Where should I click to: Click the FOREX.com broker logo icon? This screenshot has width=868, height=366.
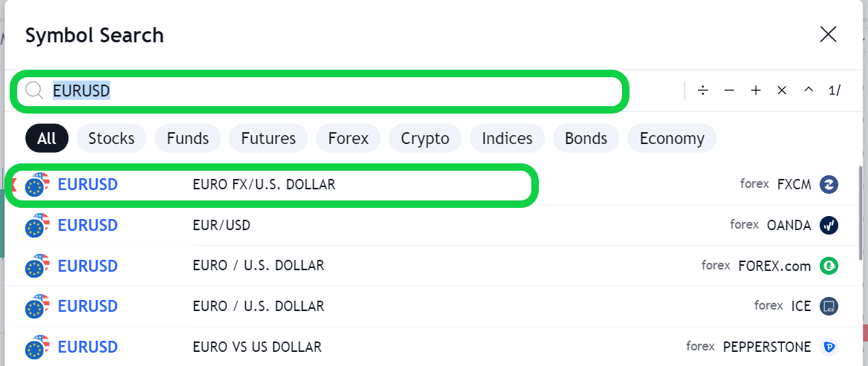[829, 266]
